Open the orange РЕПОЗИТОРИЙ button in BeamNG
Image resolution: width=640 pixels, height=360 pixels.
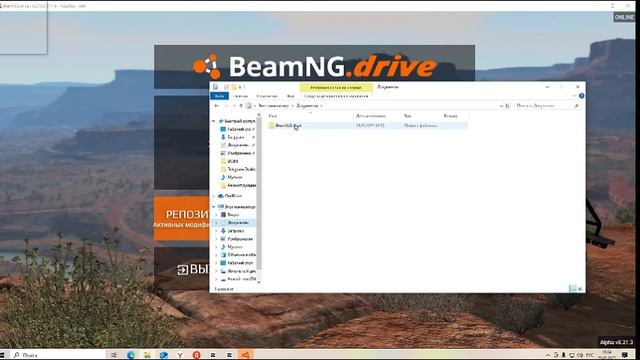pos(182,218)
